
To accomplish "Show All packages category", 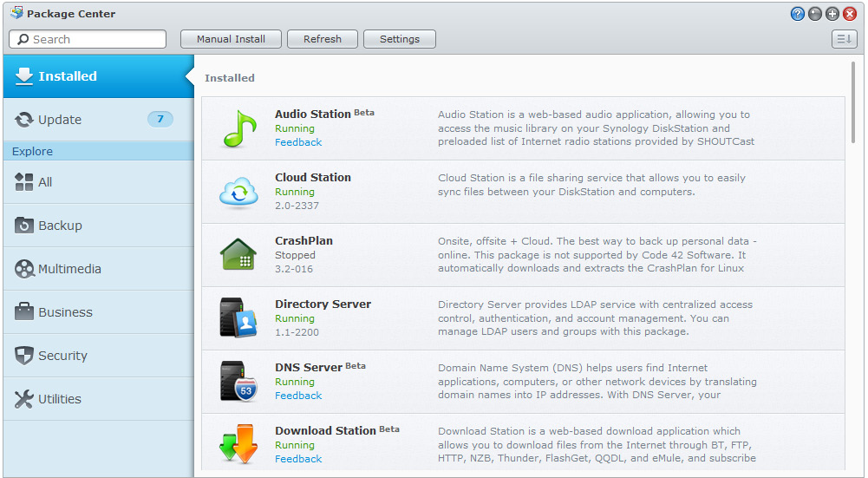I will (x=99, y=182).
